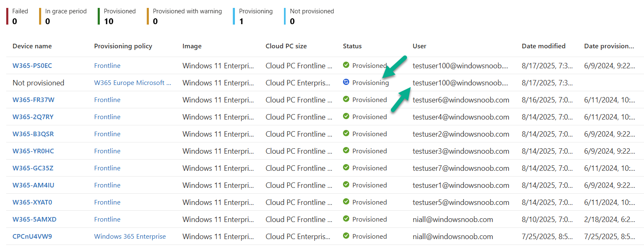
Task: Sort by Device name column header
Action: [32, 46]
